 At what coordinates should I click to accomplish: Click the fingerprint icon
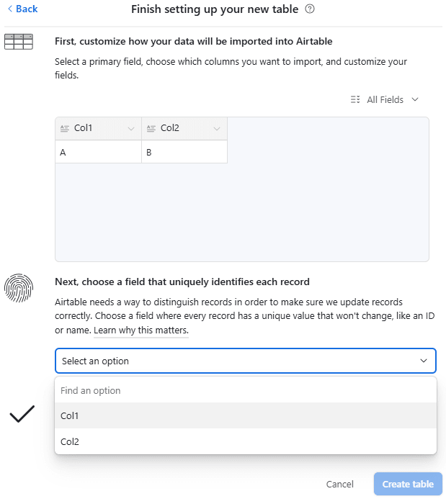(x=19, y=287)
